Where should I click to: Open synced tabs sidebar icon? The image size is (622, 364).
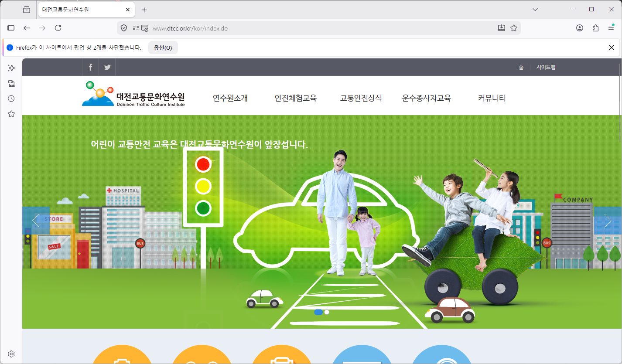tap(11, 83)
